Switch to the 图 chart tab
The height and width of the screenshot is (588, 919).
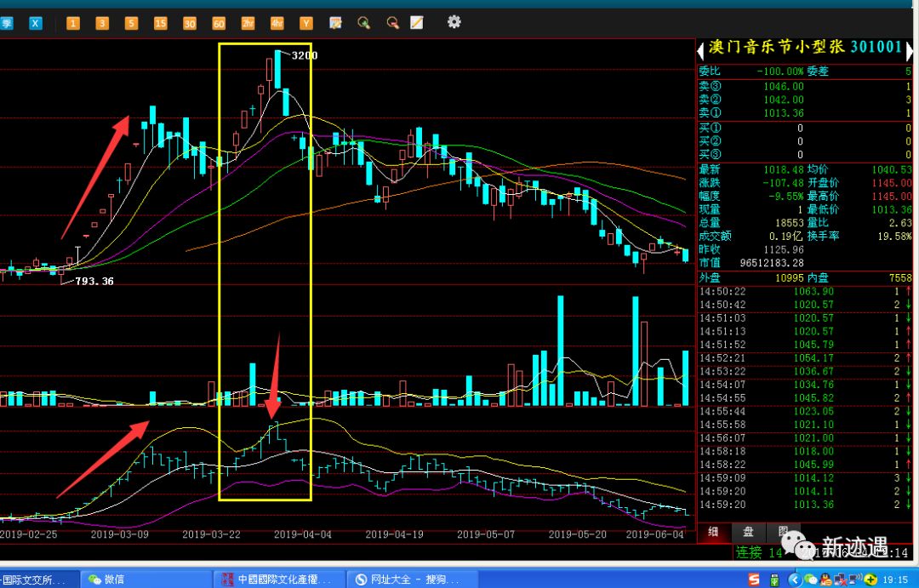(x=784, y=532)
